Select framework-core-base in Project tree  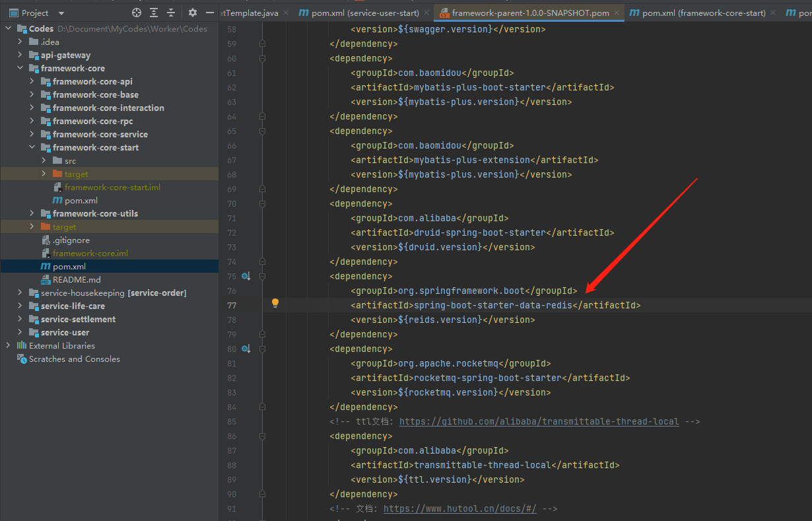[96, 94]
